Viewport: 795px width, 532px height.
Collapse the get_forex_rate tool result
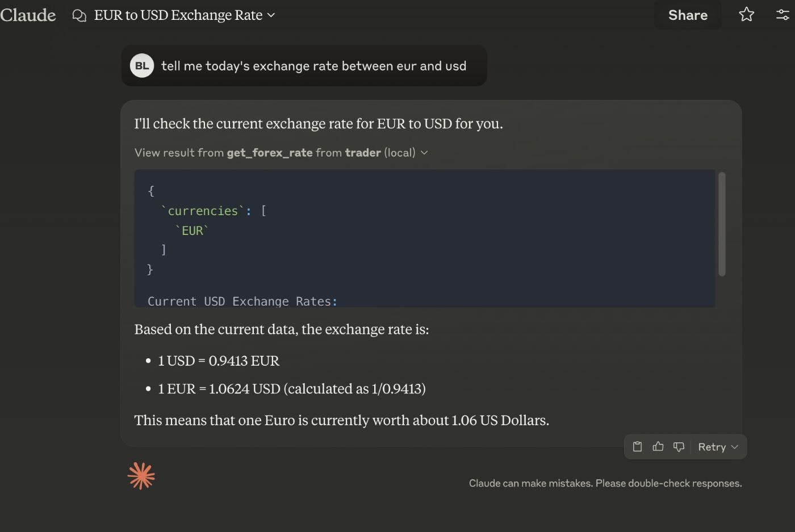click(424, 153)
